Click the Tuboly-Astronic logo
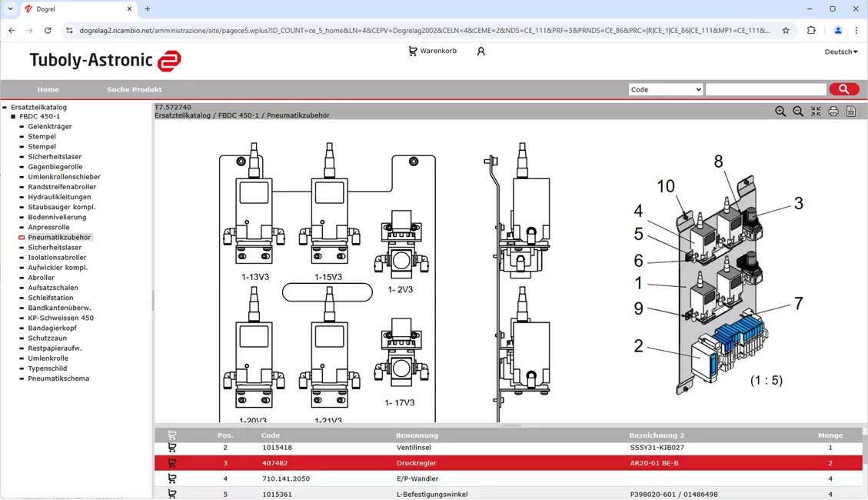 point(105,60)
